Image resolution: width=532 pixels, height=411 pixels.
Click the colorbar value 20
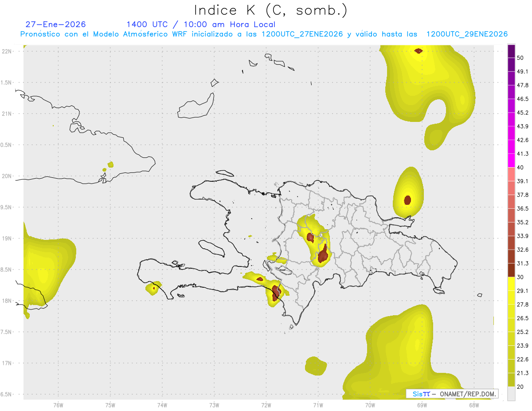[x=521, y=387]
